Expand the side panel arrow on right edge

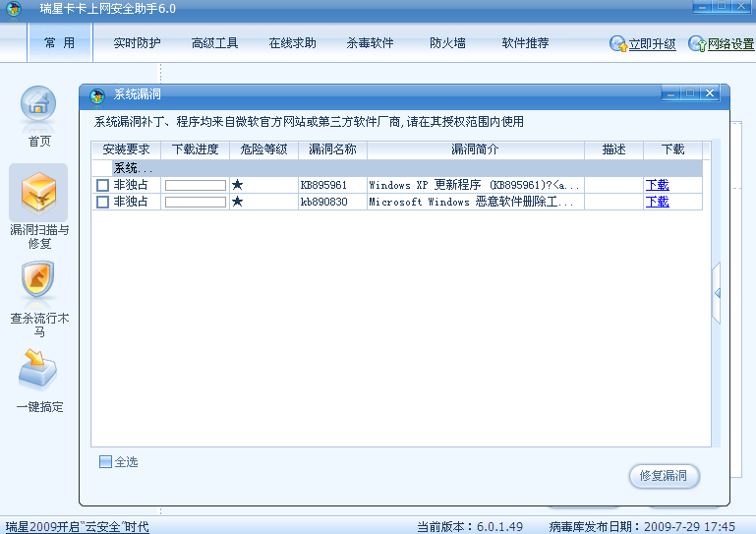coord(717,293)
